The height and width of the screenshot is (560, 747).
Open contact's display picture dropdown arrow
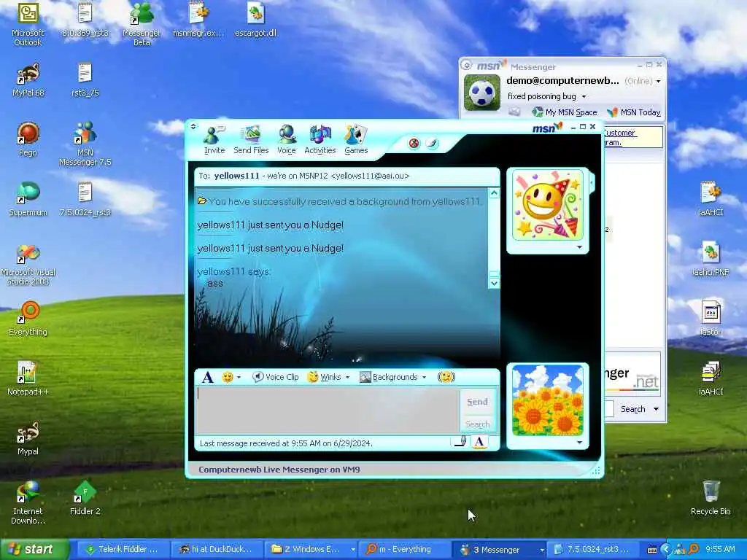pos(579,247)
